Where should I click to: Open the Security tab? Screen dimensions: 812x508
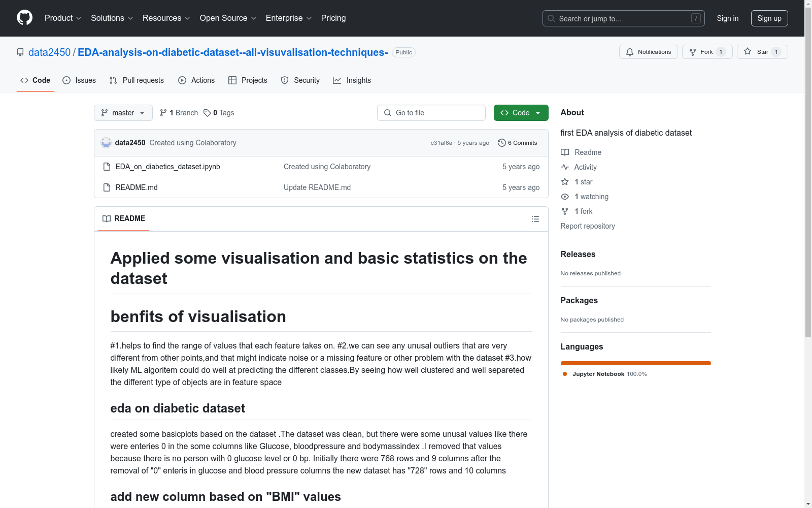coord(300,80)
